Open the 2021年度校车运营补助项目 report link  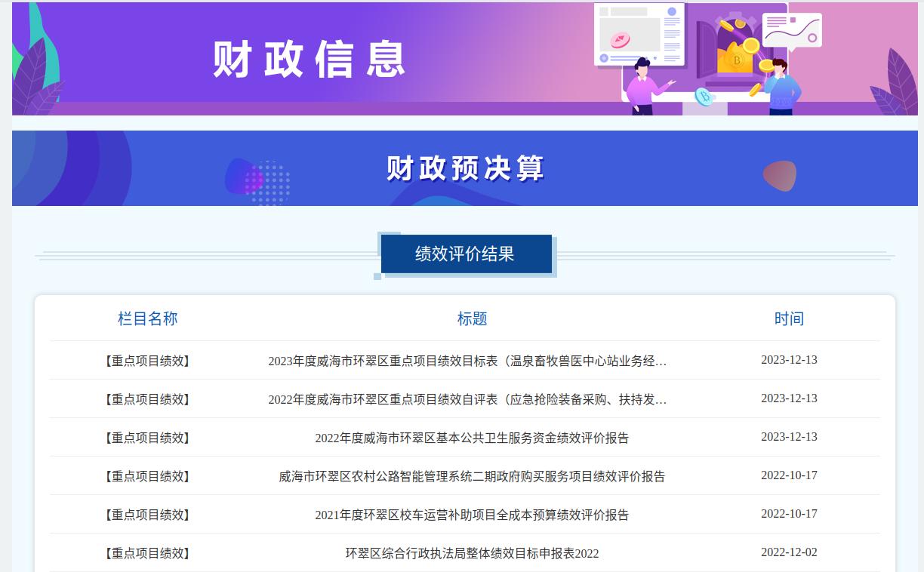click(472, 515)
